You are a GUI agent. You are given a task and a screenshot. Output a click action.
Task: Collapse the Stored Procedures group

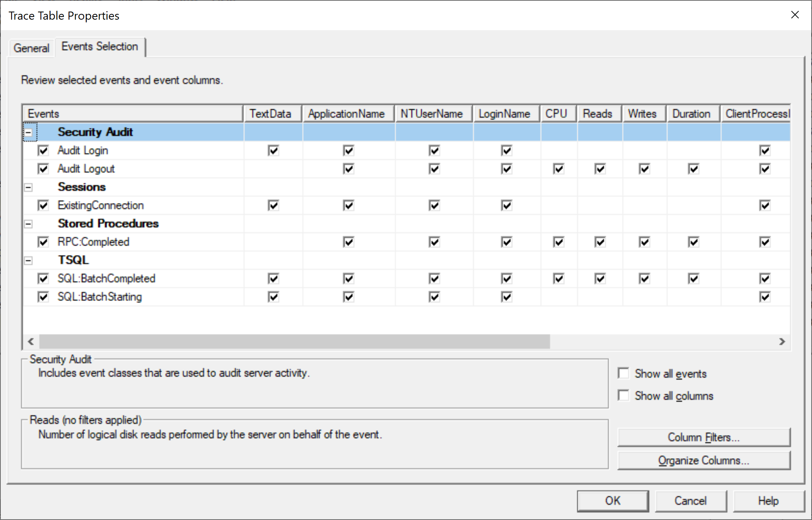click(29, 224)
